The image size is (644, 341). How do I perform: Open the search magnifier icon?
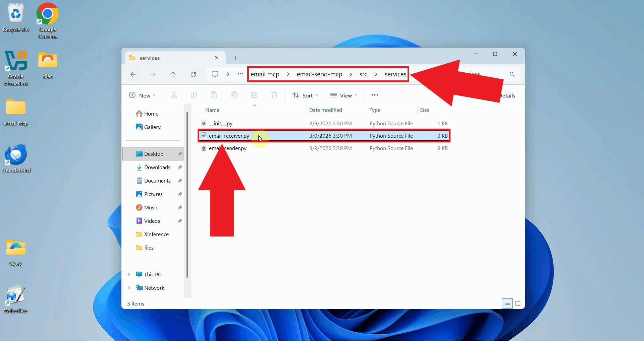512,74
